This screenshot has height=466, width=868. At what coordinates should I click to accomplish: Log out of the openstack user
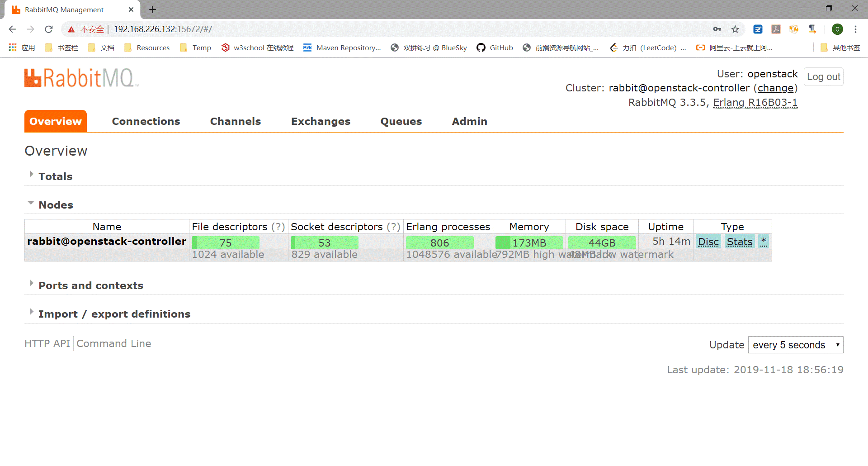pyautogui.click(x=824, y=77)
